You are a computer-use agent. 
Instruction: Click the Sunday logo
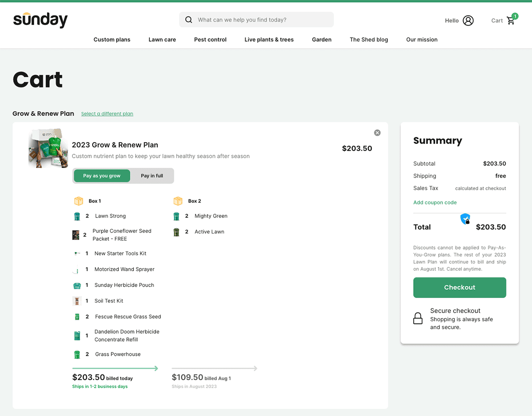(40, 20)
